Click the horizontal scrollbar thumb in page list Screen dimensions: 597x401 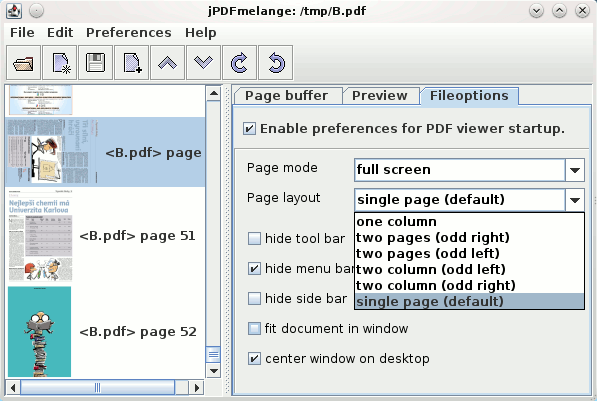tap(97, 388)
